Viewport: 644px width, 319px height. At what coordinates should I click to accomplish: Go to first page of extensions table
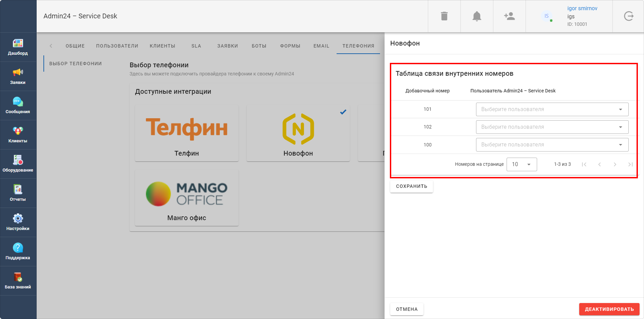pyautogui.click(x=584, y=164)
